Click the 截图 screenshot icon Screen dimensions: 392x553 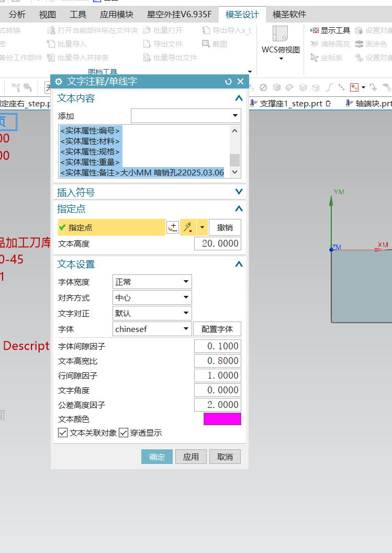click(206, 44)
